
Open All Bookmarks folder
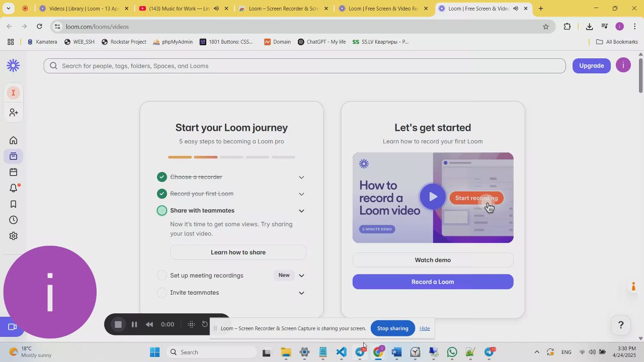tap(617, 42)
